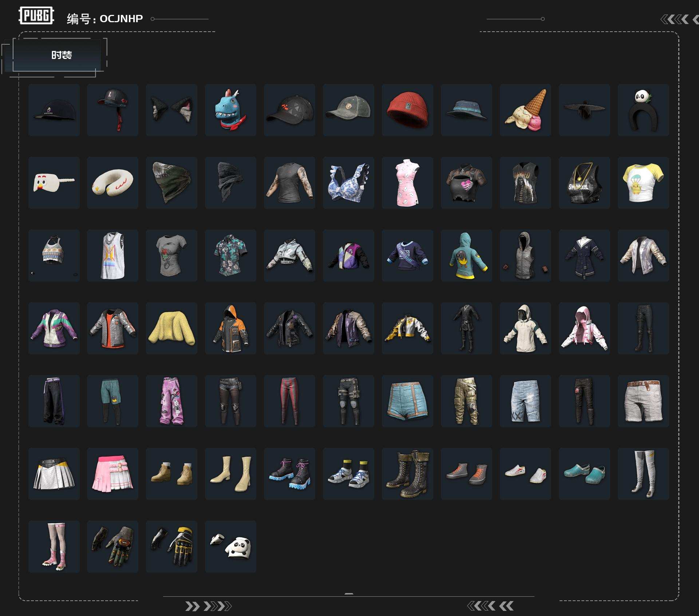
Task: Choose the panda slippers item
Action: pos(230,547)
